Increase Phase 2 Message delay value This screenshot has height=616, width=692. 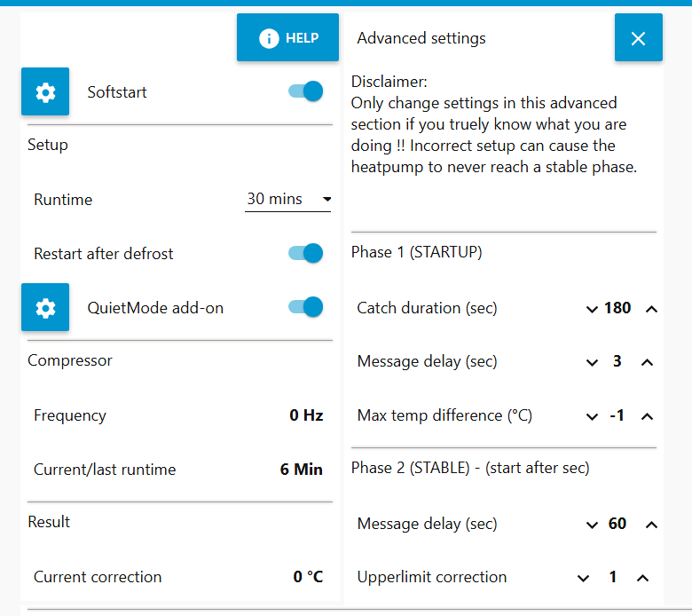(x=651, y=525)
